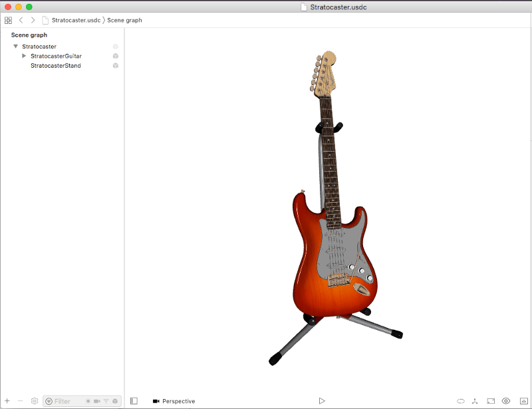Viewport: 532px width, 409px height.
Task: Go forward with the right chevron
Action: [33, 21]
